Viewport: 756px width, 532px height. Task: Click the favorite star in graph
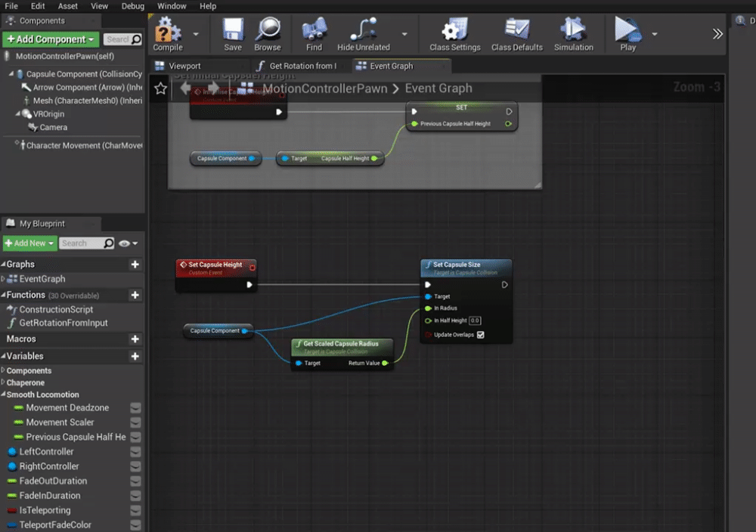160,88
